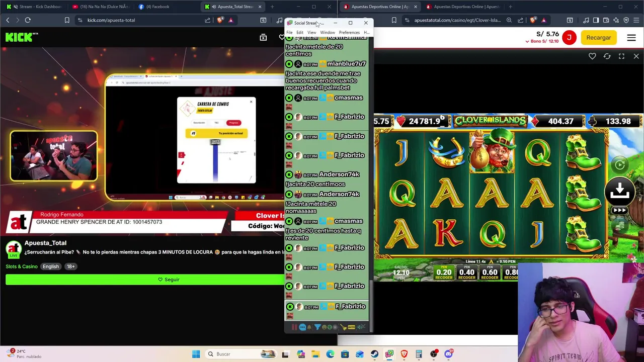Open the Preferences menu in Social Stream
Image resolution: width=644 pixels, height=362 pixels.
click(x=349, y=33)
